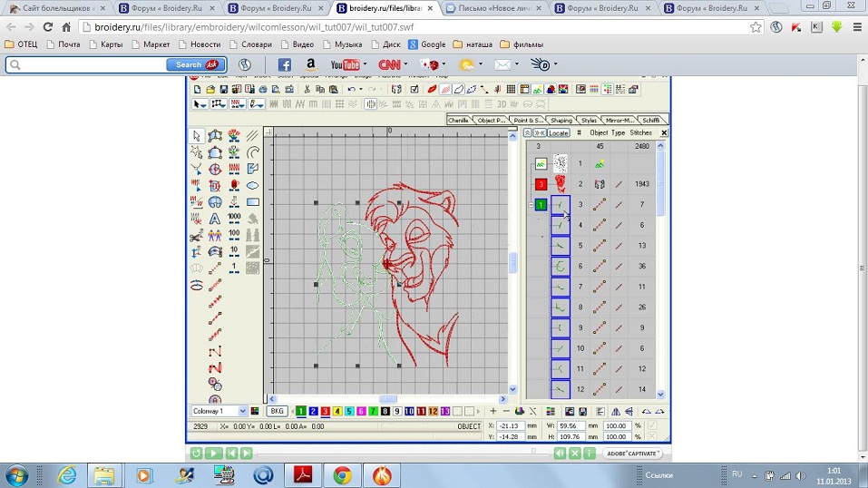Click the Undo arrow in the toolbar

(x=351, y=90)
